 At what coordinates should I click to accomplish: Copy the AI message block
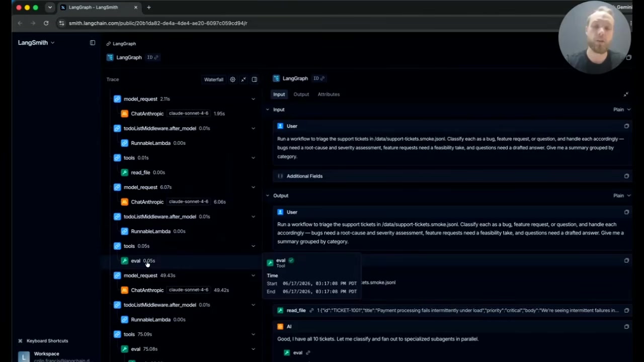[626, 327]
